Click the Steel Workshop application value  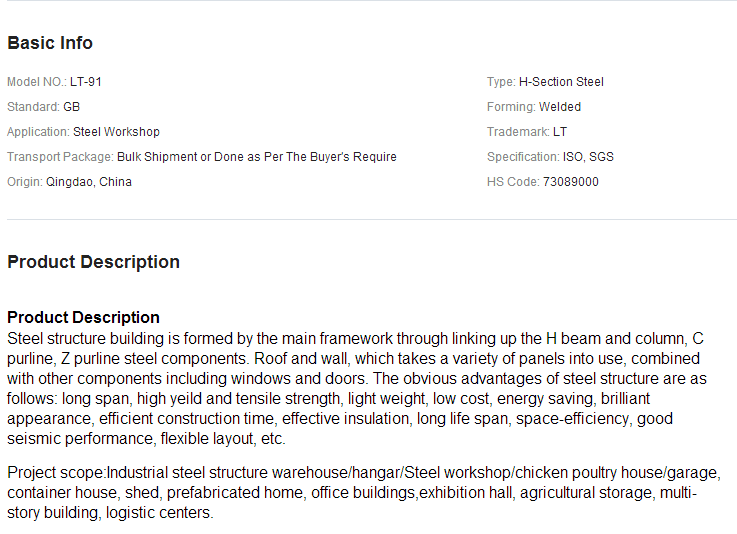tap(116, 132)
